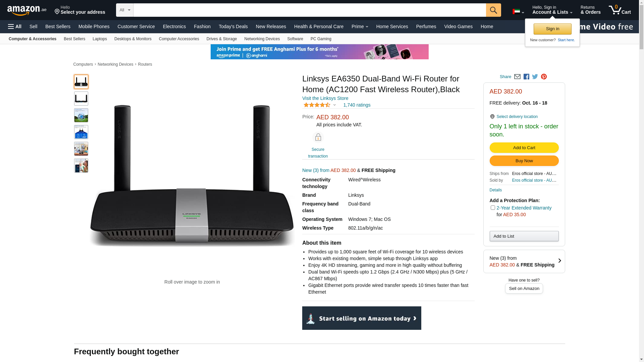Go to Networking Devices submenu item
The image size is (644, 362).
262,39
